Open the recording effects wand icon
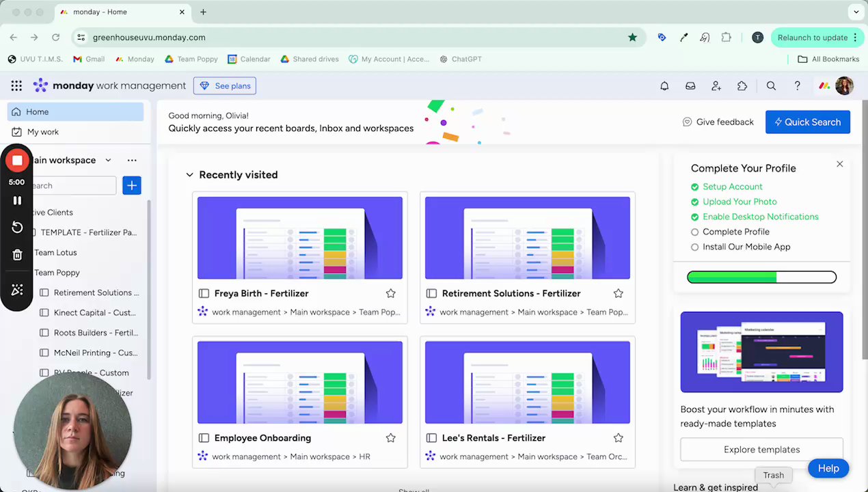Image resolution: width=868 pixels, height=492 pixels. pos(17,290)
